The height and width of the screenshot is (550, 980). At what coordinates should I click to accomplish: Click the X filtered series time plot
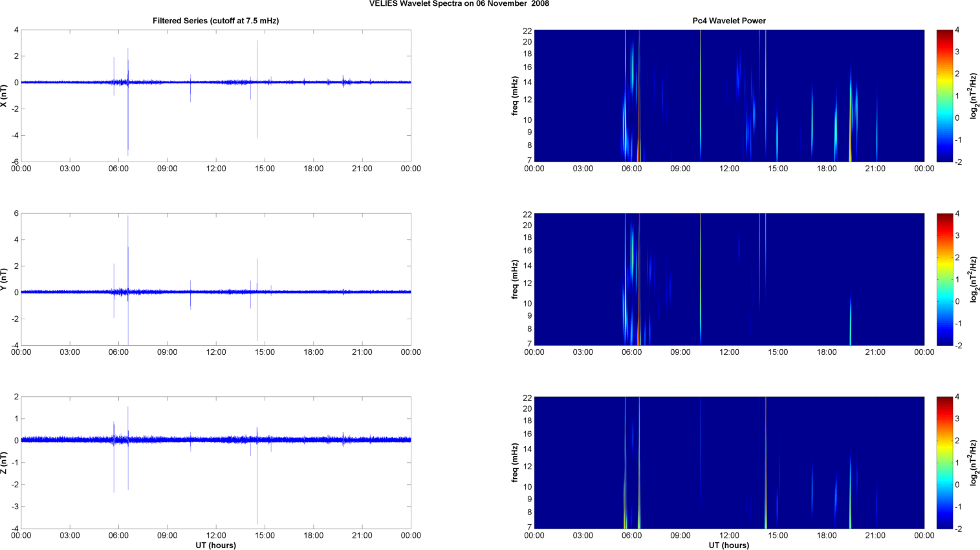(x=215, y=96)
